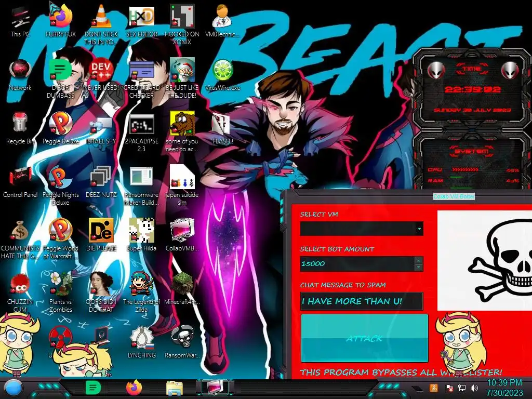Click the skull and crossbones image
The width and height of the screenshot is (532, 399).
pyautogui.click(x=485, y=260)
